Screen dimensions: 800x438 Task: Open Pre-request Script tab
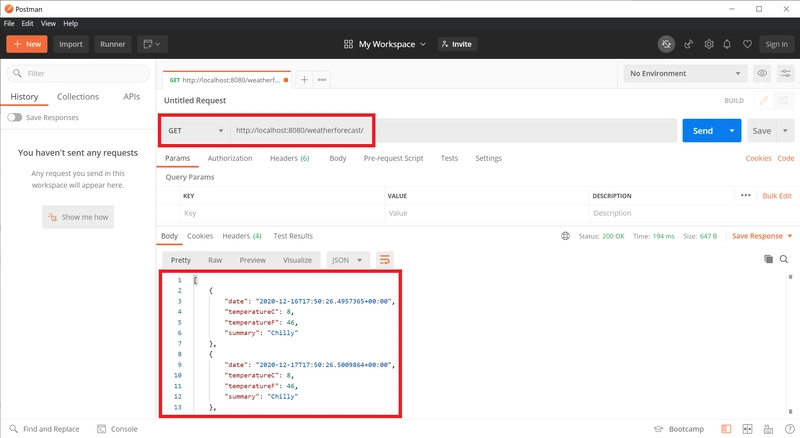[x=393, y=158]
